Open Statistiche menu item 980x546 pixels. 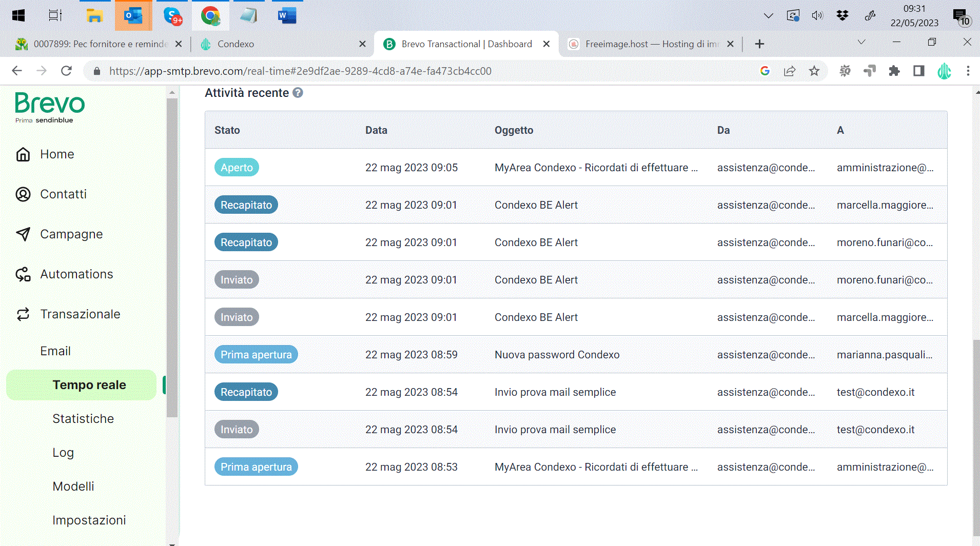click(83, 419)
